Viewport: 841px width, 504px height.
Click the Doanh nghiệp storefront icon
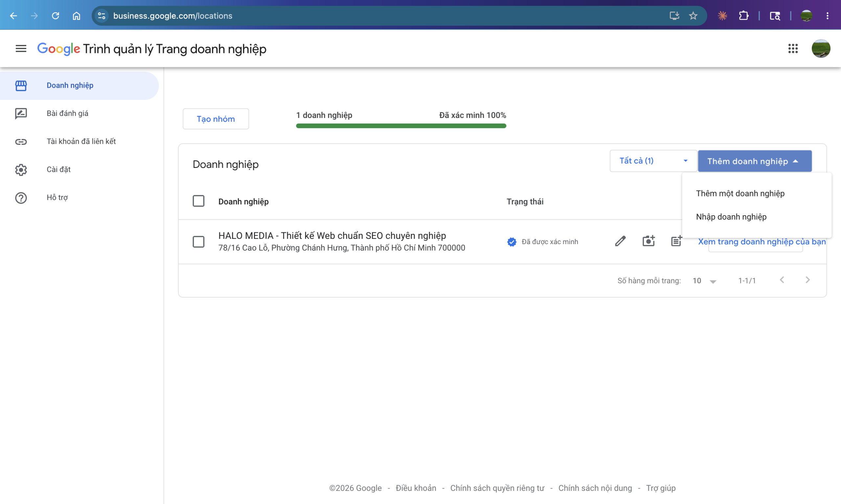click(21, 85)
